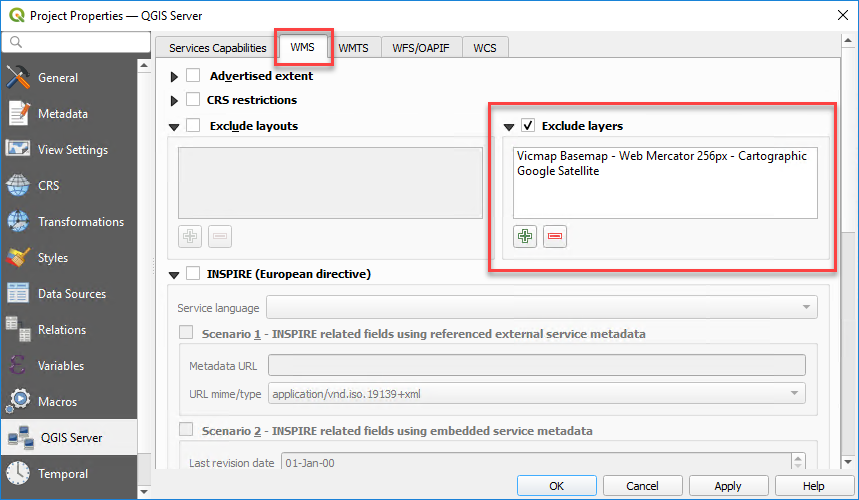Enable the CRS restrictions checkbox
This screenshot has width=859, height=500.
click(x=193, y=99)
